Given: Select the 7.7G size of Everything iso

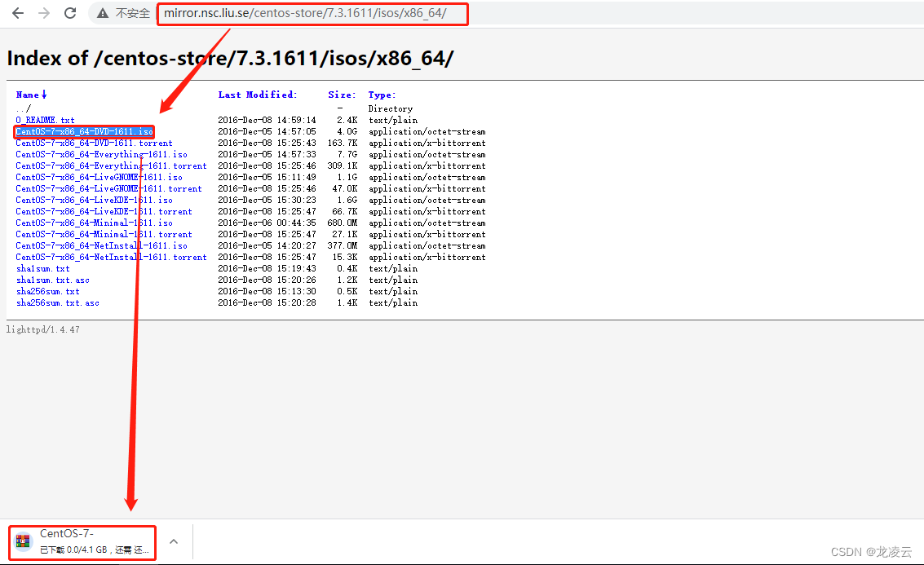Looking at the screenshot, I should (x=347, y=154).
